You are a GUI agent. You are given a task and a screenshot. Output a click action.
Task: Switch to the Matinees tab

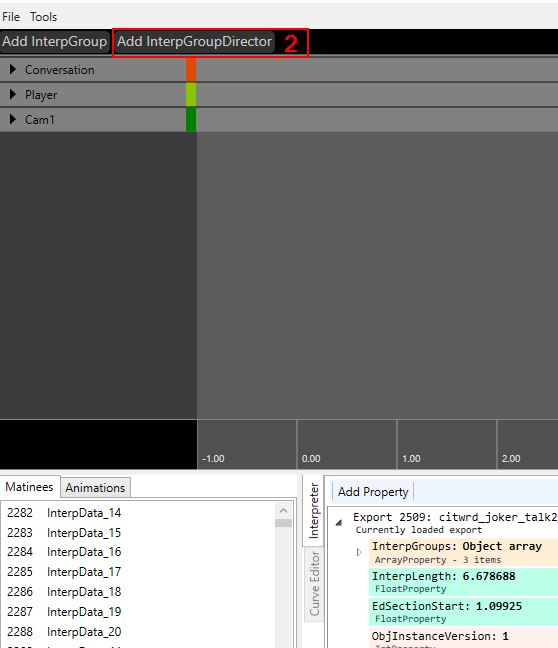[29, 487]
